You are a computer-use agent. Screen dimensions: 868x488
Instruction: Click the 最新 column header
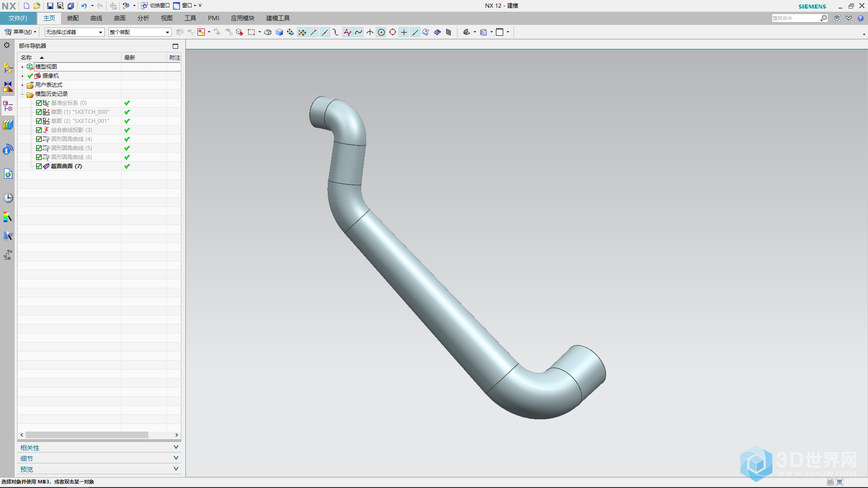tap(144, 57)
